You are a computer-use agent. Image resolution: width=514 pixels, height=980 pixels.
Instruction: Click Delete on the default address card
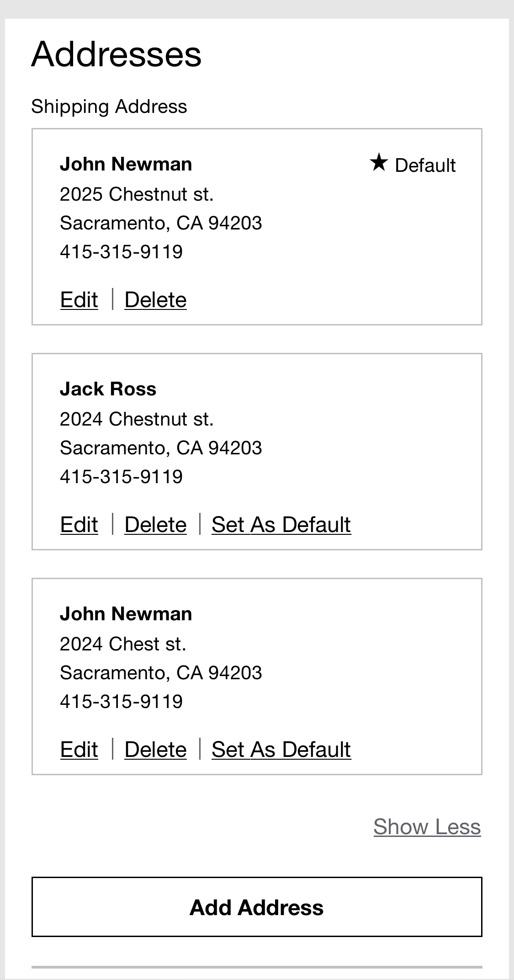point(155,299)
